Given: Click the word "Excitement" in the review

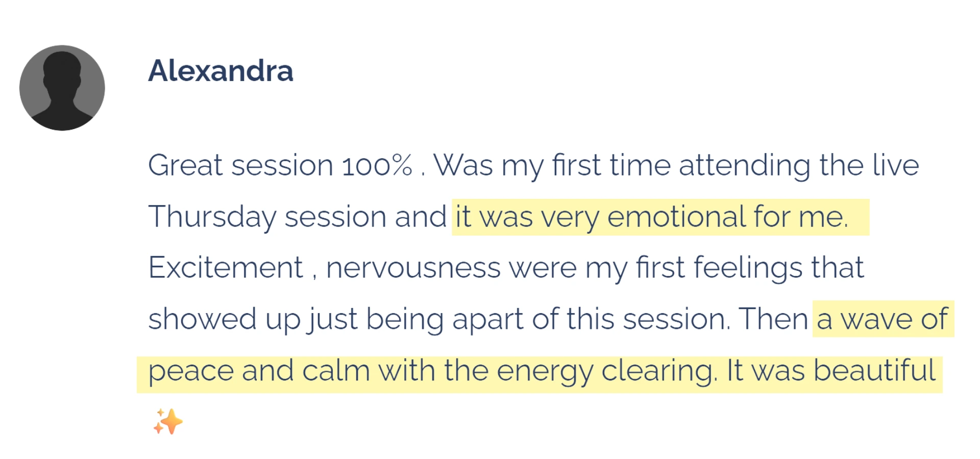Looking at the screenshot, I should coord(226,268).
